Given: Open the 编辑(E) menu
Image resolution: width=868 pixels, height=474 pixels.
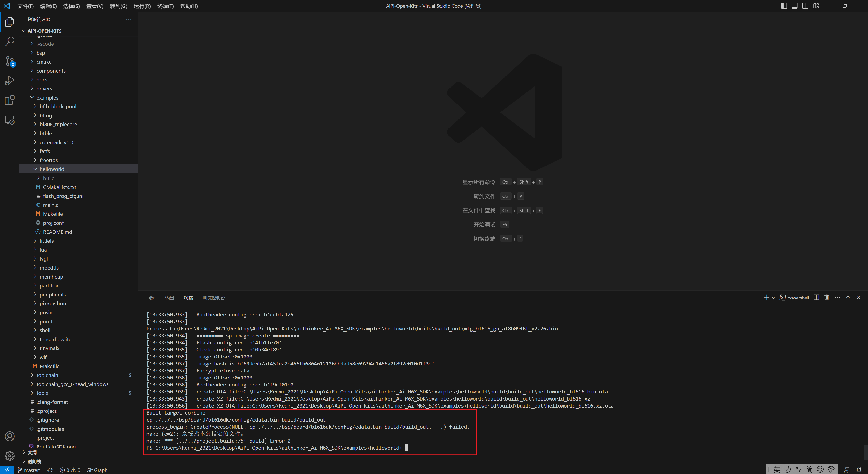Looking at the screenshot, I should pyautogui.click(x=48, y=6).
